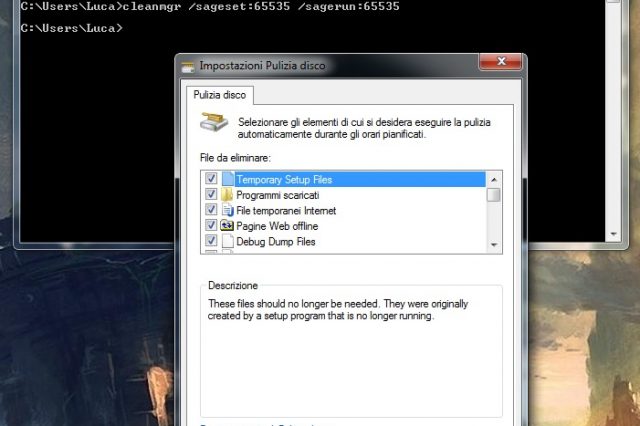
Task: Click Pagine Web offline sync icon
Action: tap(227, 225)
